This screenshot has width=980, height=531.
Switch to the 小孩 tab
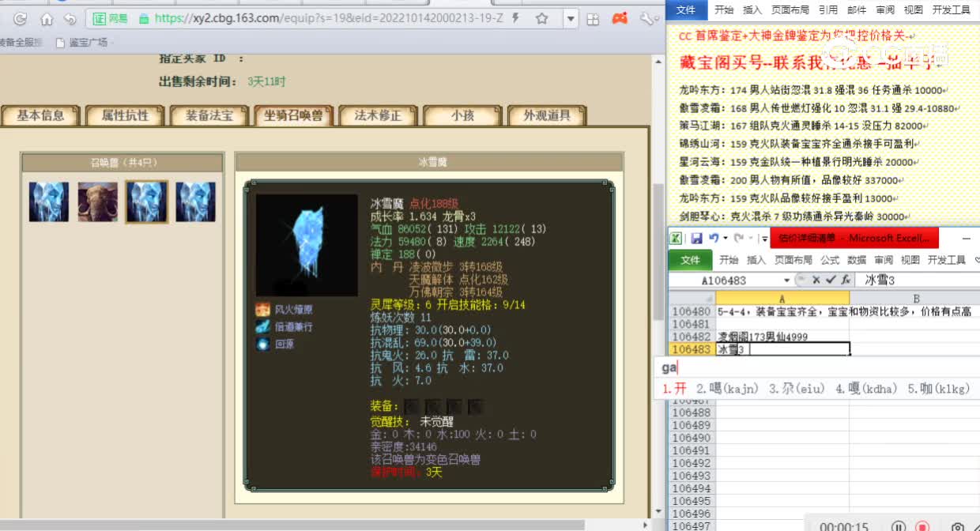click(462, 115)
